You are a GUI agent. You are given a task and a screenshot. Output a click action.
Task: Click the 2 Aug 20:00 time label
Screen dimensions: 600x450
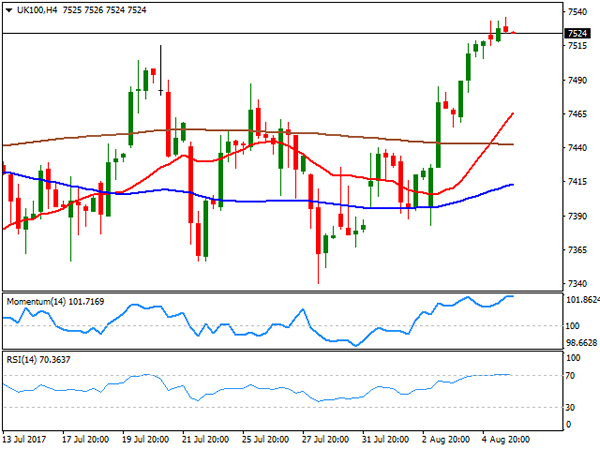click(x=446, y=439)
